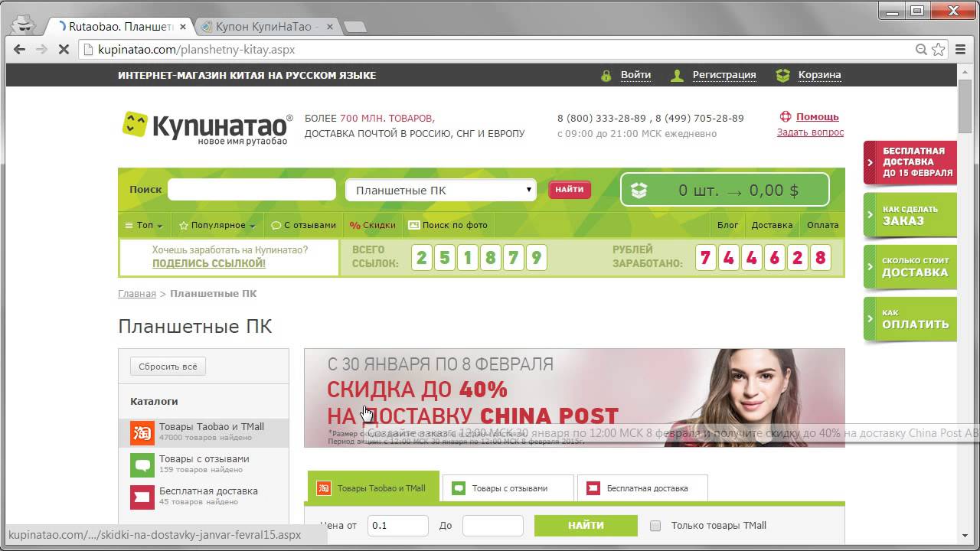Click the lifebuoy Помощь icon
The width and height of the screenshot is (980, 551).
(x=785, y=117)
